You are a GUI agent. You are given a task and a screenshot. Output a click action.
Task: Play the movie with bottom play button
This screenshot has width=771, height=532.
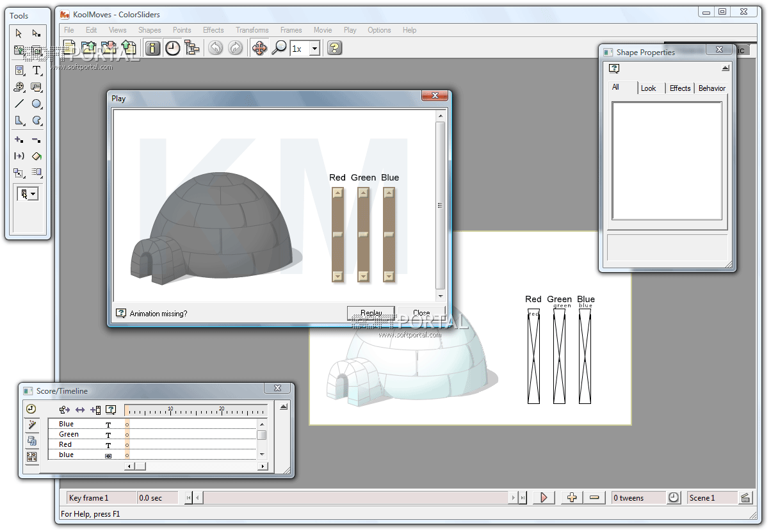[x=544, y=497]
